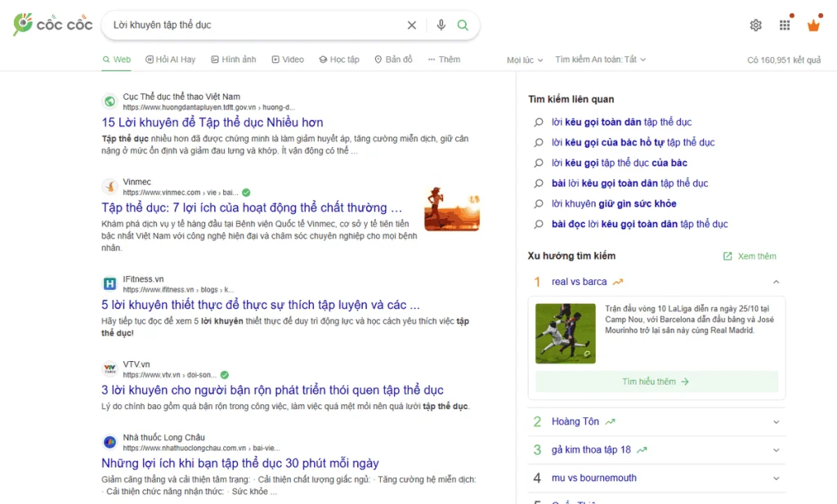Click the Tìm hiểu thêm button
The image size is (837, 504).
(x=656, y=381)
